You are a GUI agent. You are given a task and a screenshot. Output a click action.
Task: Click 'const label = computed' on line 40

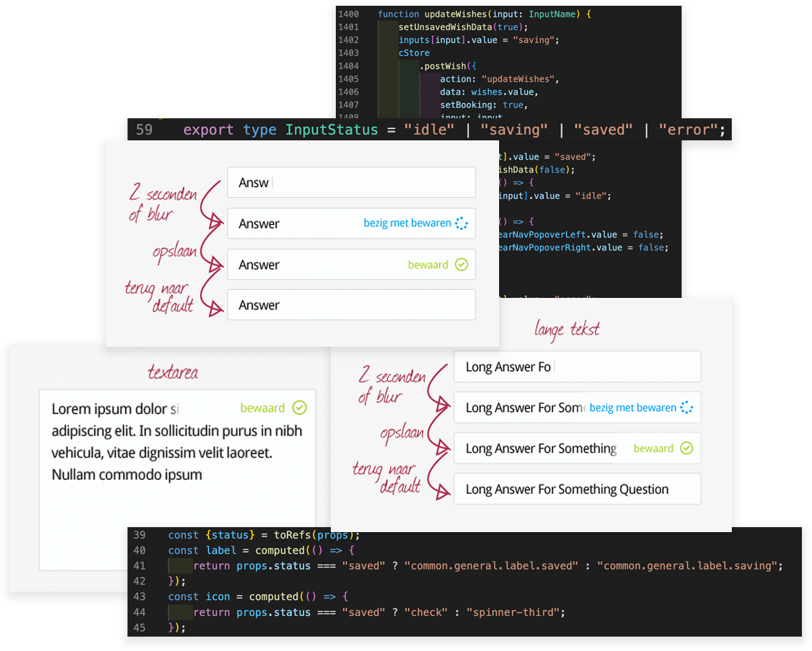click(236, 550)
